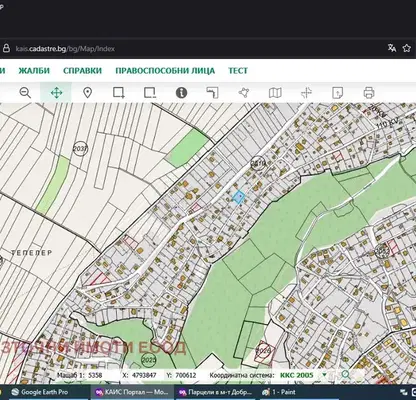Open the folded map layers icon

click(x=275, y=93)
